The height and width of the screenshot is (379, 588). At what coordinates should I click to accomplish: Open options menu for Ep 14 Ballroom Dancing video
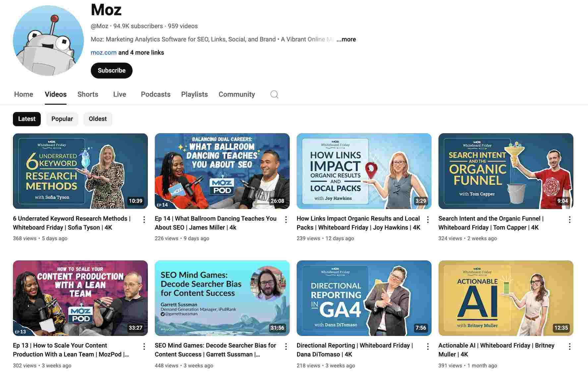pyautogui.click(x=286, y=220)
